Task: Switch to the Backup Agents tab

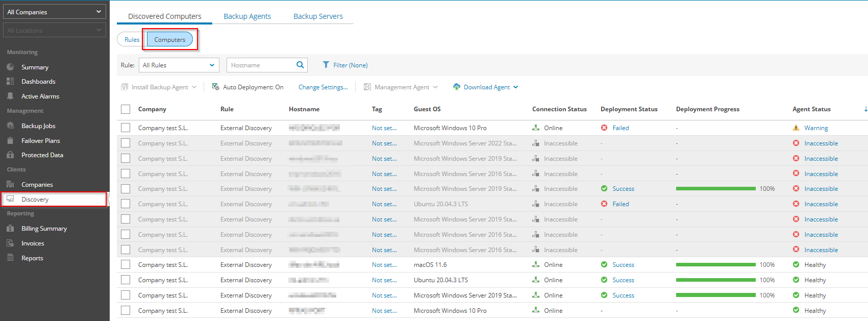Action: pyautogui.click(x=247, y=16)
